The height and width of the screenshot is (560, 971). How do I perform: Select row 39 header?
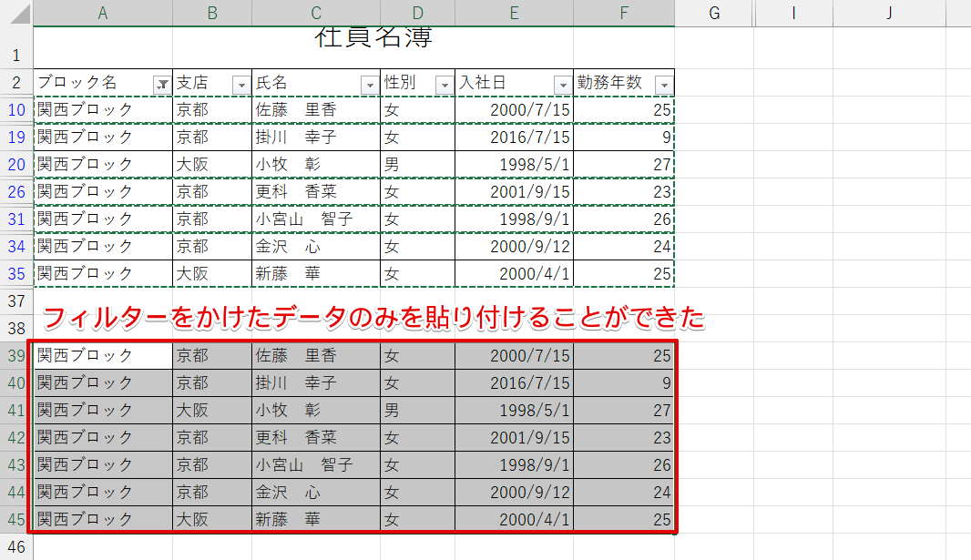tap(16, 355)
